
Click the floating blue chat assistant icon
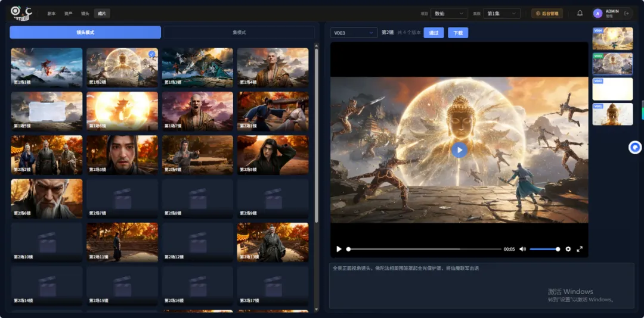tap(635, 147)
